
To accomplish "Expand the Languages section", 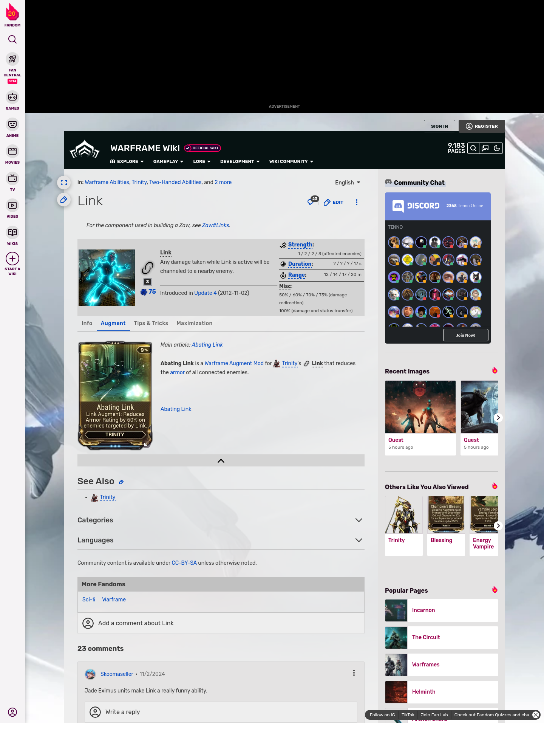I will coord(359,540).
